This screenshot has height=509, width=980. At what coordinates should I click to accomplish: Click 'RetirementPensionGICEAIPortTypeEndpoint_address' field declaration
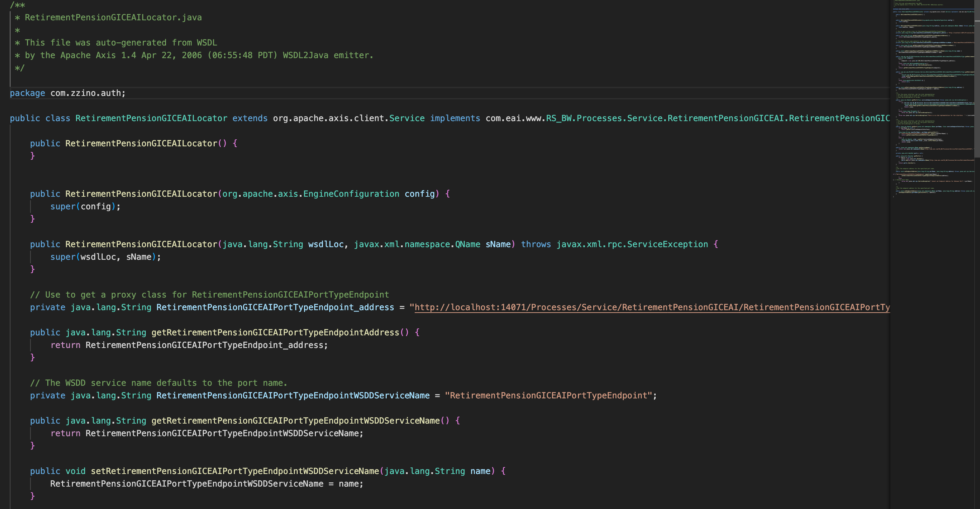coord(275,307)
